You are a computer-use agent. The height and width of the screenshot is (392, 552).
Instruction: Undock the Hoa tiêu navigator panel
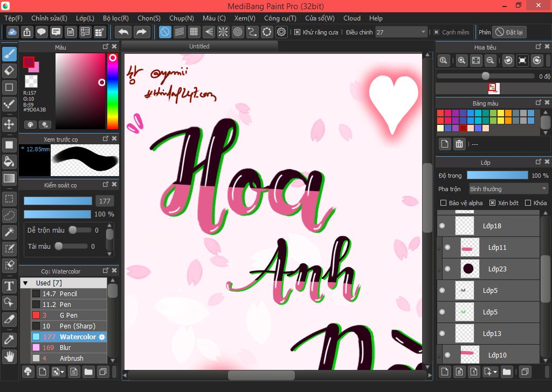pyautogui.click(x=539, y=46)
